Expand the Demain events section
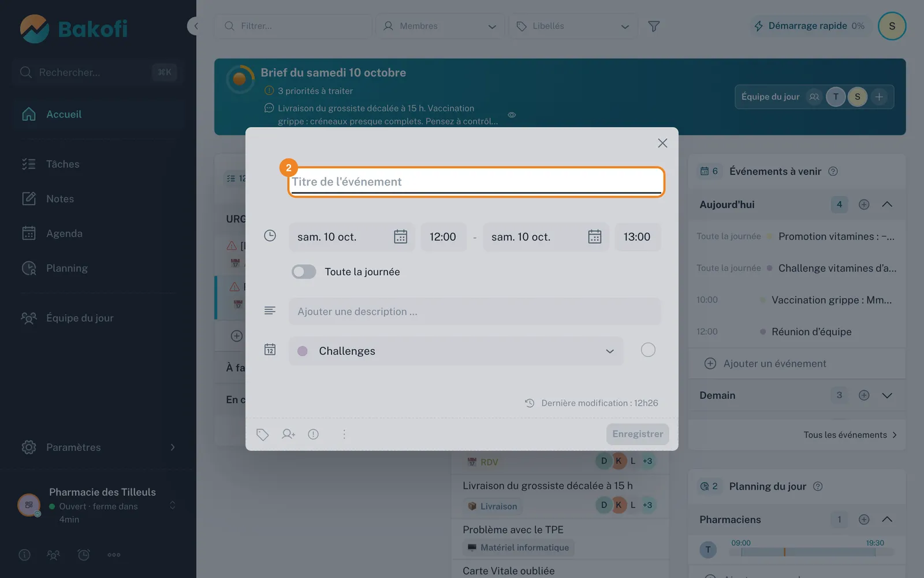 887,395
